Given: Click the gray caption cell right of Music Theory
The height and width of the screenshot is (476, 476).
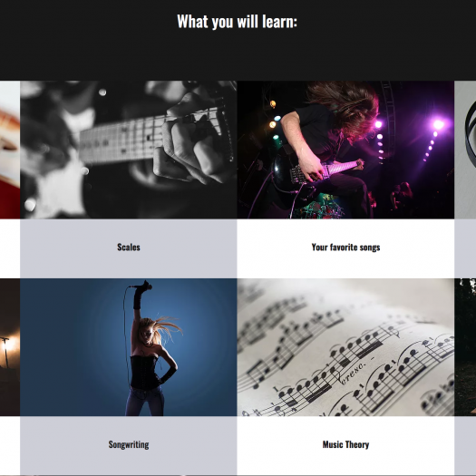Looking at the screenshot, I should pos(465,446).
